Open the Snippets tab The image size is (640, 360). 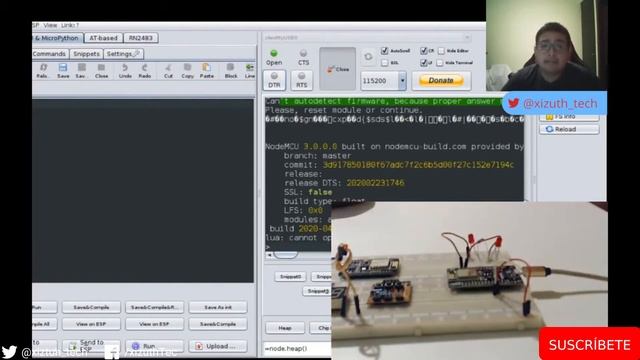87,54
